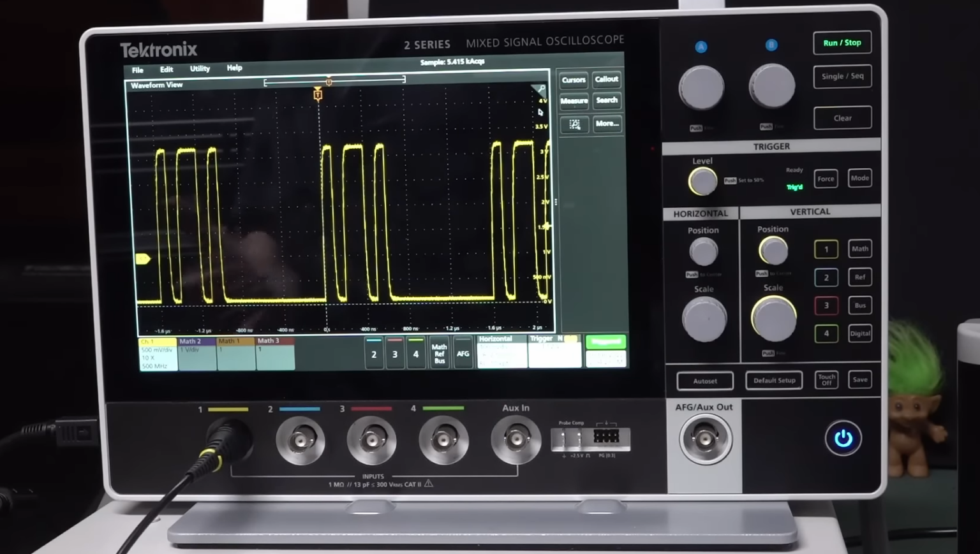Open the Horizontal settings badge
The height and width of the screenshot is (554, 980).
[x=501, y=353]
